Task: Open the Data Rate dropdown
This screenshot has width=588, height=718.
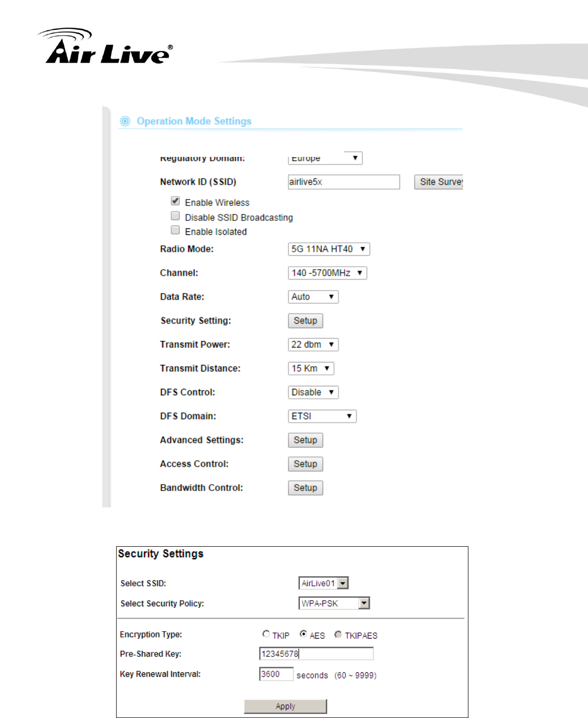Action: click(x=313, y=297)
